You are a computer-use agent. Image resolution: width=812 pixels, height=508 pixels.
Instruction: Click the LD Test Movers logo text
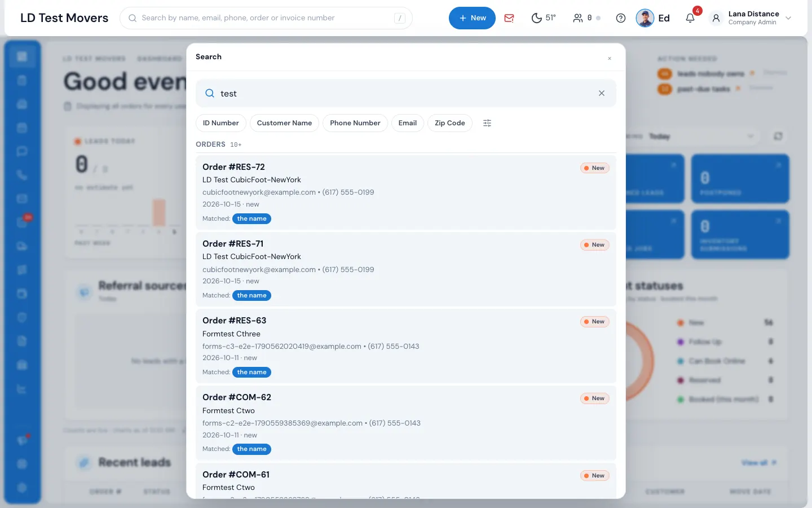(64, 18)
